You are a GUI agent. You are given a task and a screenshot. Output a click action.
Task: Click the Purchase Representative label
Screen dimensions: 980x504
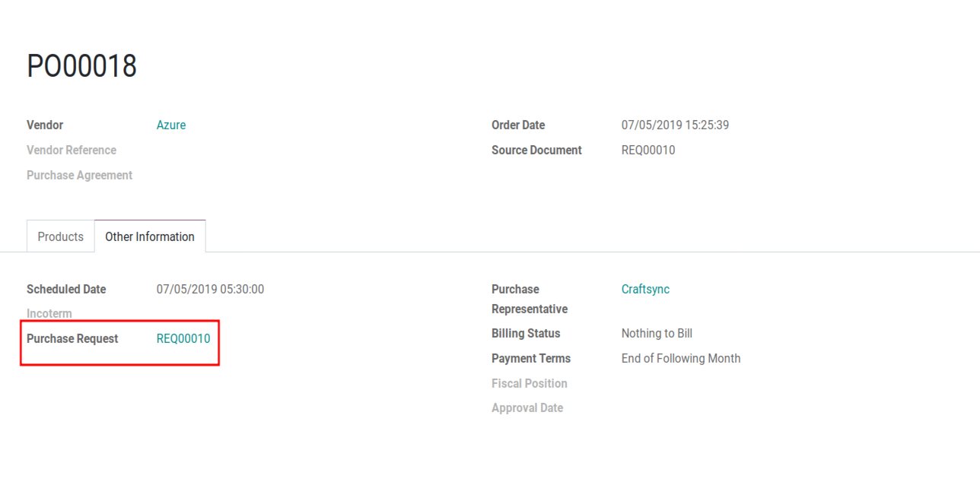point(530,300)
